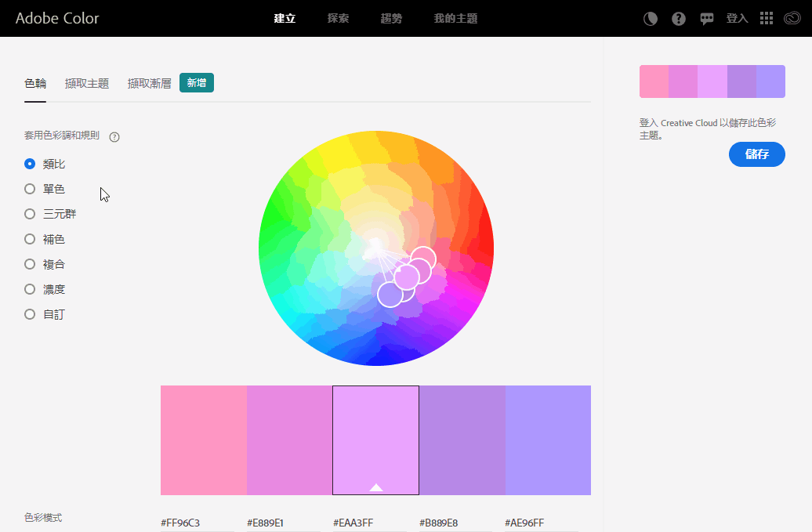
Task: Open the Adobe apps grid icon
Action: 767,19
